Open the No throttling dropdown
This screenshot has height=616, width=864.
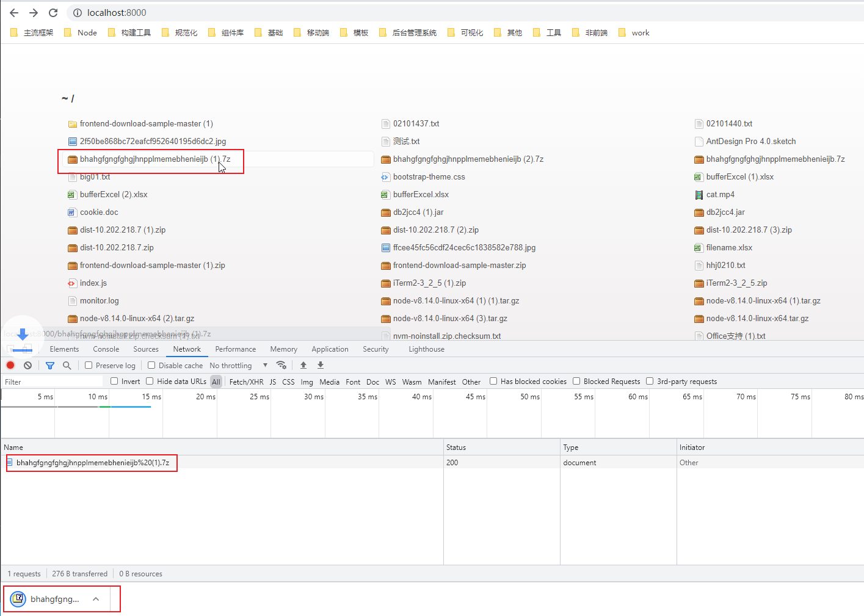pyautogui.click(x=239, y=366)
